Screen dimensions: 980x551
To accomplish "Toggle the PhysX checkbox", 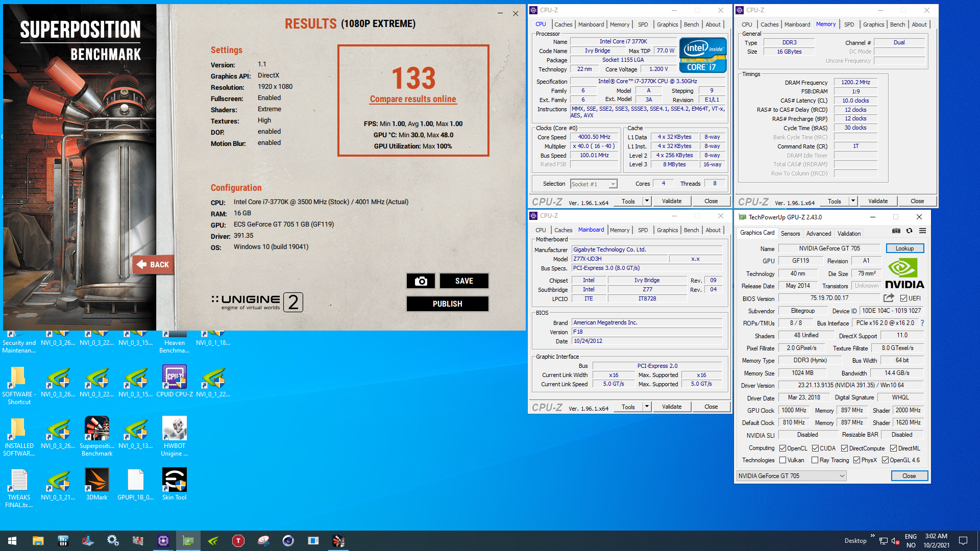I will coord(857,460).
